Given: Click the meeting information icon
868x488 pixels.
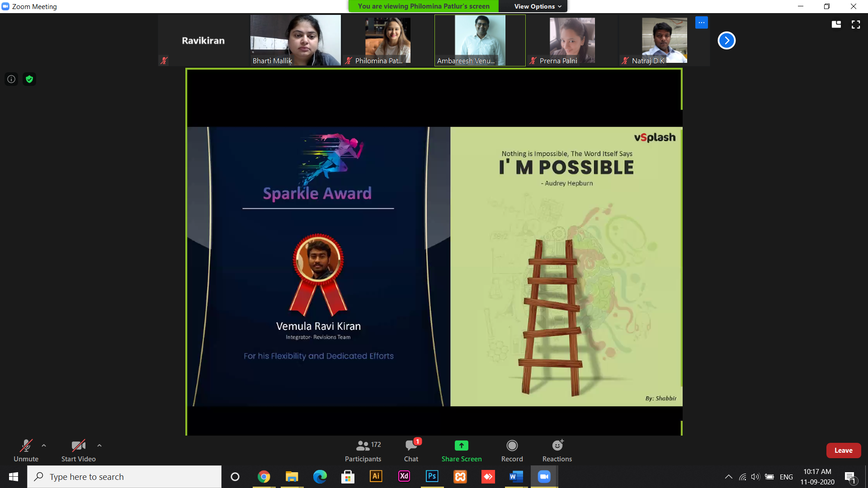Looking at the screenshot, I should coord(11,79).
